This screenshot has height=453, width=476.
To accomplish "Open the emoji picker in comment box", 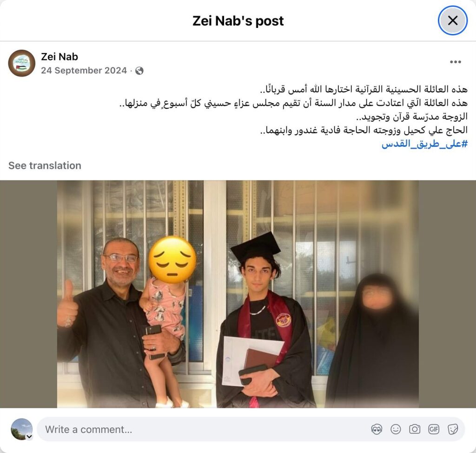I will (x=396, y=429).
